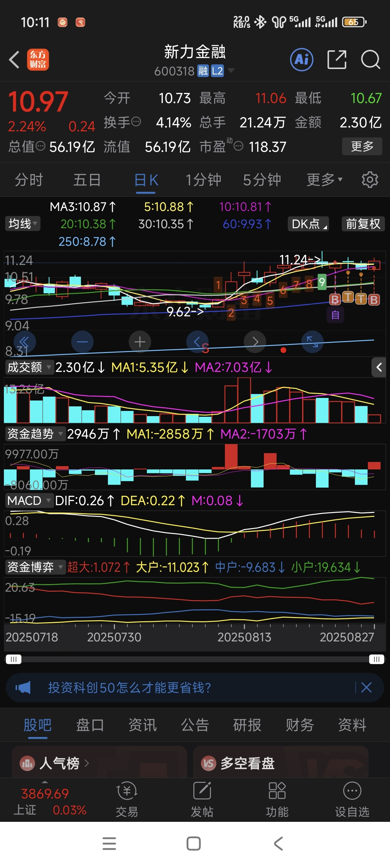This screenshot has height=868, width=390.
Task: Open 投资科创50怎么才能更省钱 banner
Action: click(x=195, y=687)
